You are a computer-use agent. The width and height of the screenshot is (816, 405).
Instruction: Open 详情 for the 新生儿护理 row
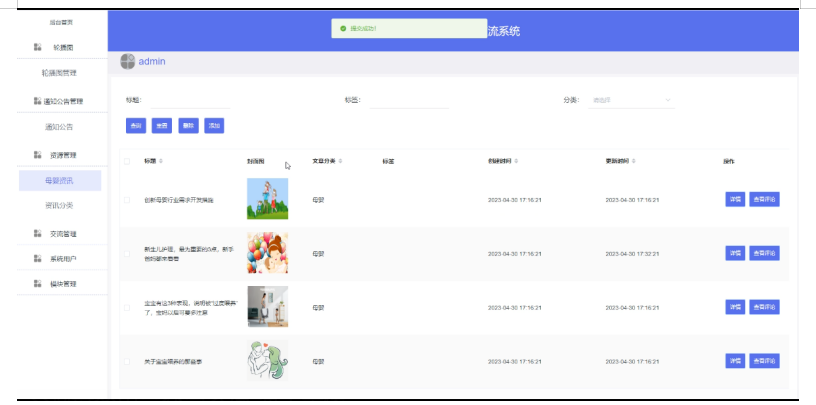click(x=735, y=254)
